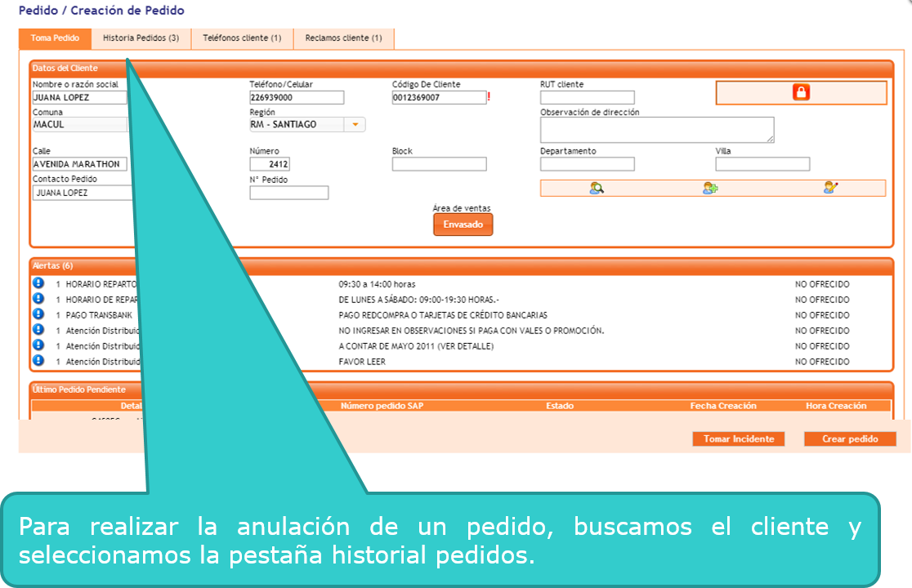Viewport: 912px width, 588px height.
Task: Click the Último Pedido Pendiente panel header
Action: point(462,390)
